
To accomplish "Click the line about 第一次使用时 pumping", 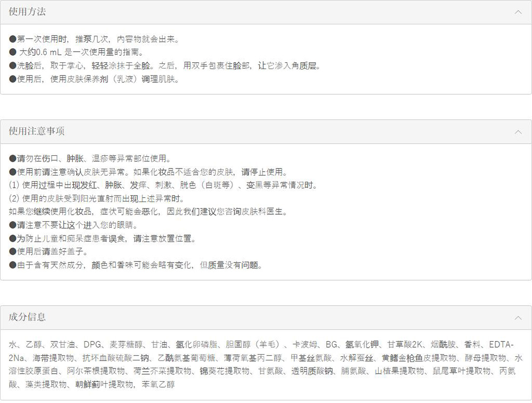I will coord(94,39).
